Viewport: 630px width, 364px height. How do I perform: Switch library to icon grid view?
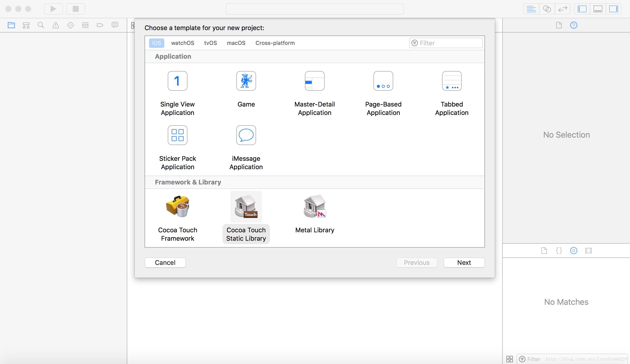(x=509, y=359)
